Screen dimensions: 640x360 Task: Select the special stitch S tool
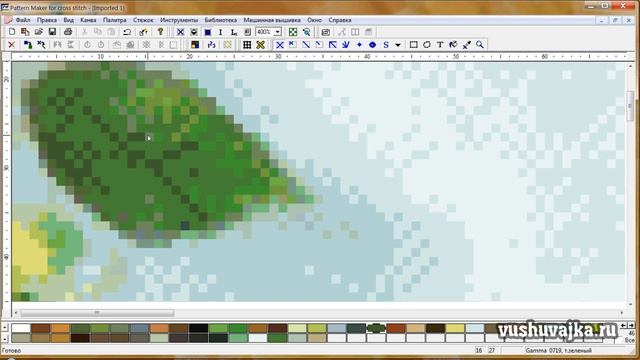click(x=386, y=45)
